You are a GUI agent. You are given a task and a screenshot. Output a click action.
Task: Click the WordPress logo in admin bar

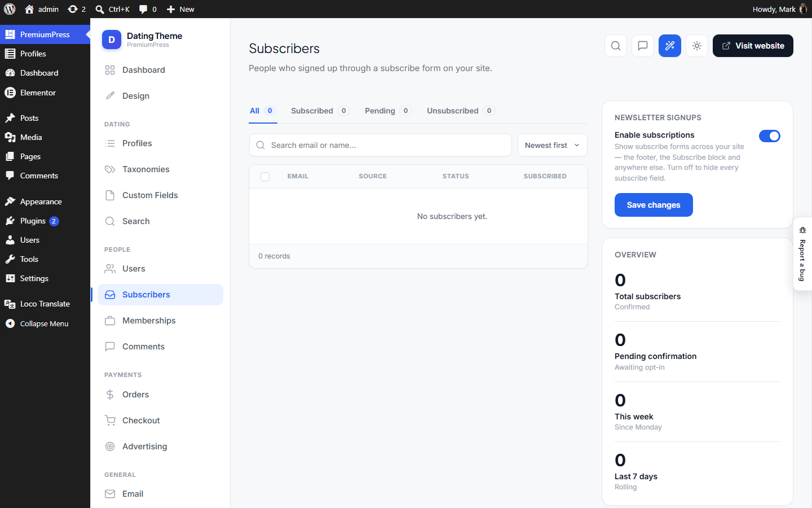[x=10, y=9]
